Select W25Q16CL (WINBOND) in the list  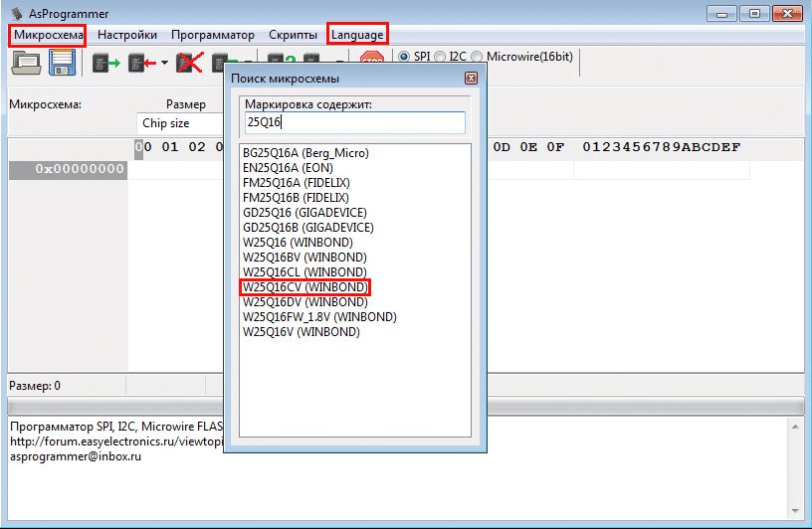304,272
